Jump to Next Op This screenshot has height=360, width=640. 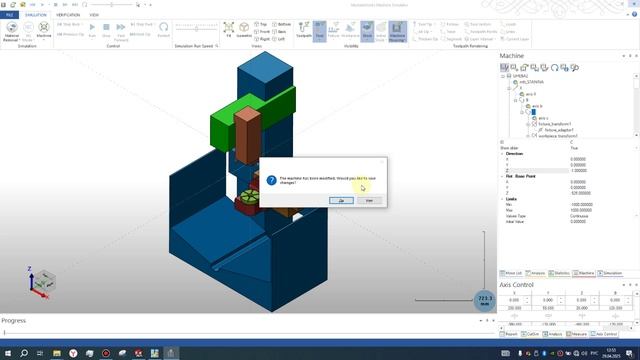pos(140,34)
